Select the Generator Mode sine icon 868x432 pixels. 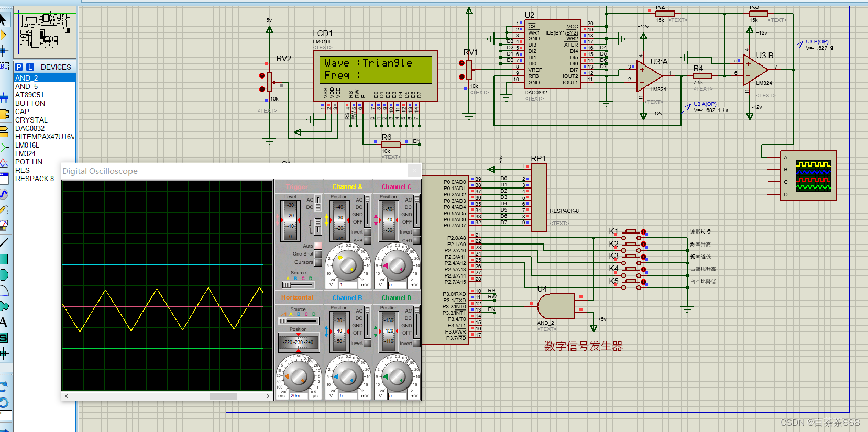point(4,194)
